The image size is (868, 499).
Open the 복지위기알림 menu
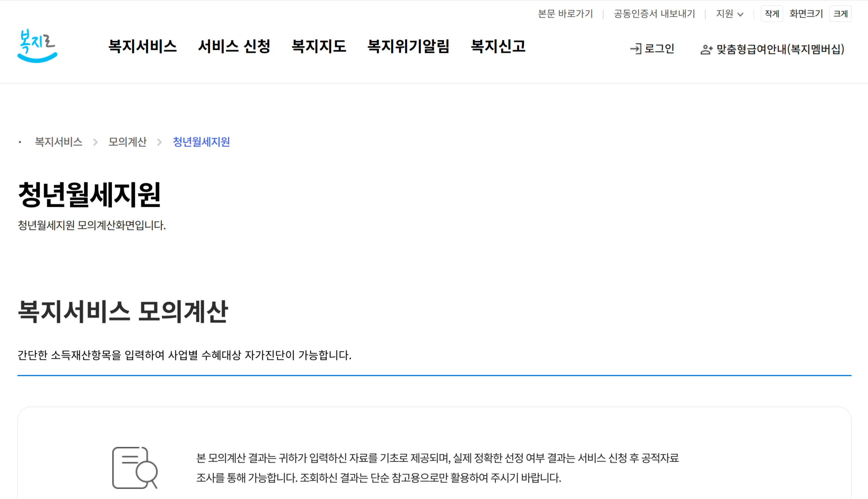click(x=408, y=46)
